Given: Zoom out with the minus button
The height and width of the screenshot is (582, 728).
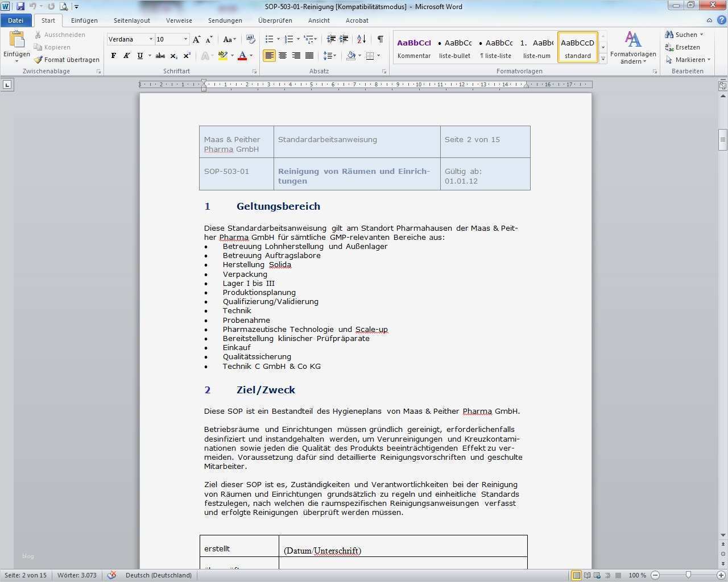Looking at the screenshot, I should (x=655, y=575).
